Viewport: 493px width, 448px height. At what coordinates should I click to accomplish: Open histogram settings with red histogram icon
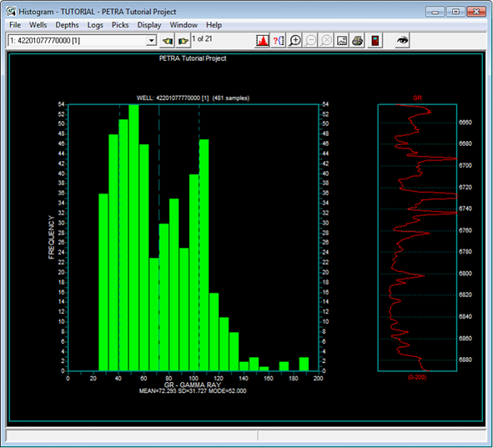click(262, 41)
